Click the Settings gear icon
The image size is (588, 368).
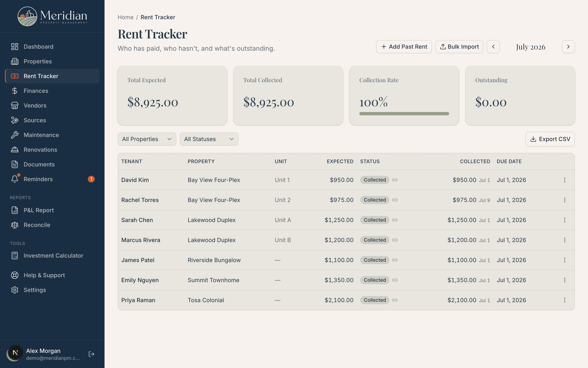[x=14, y=290]
